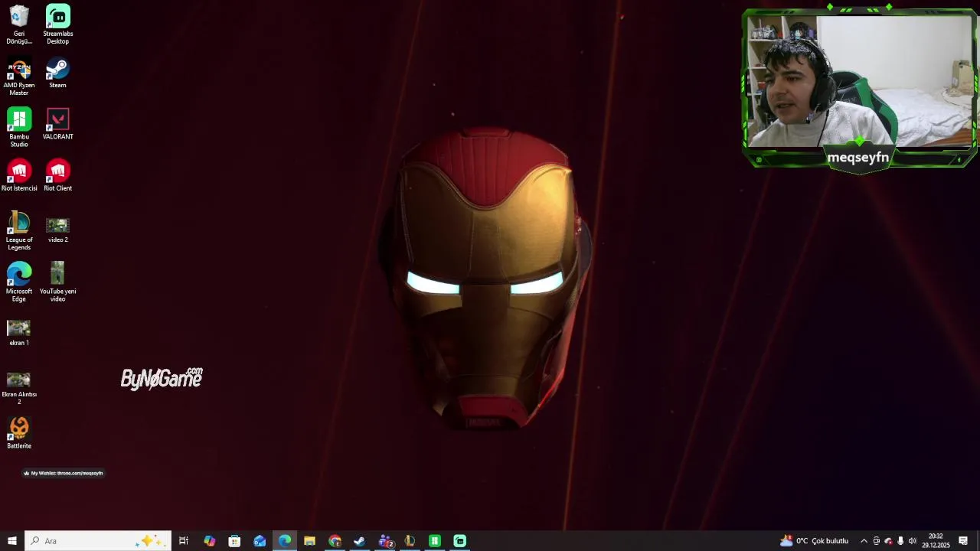
Task: Select the Geri Dönüşüm recycle bin icon
Action: tap(19, 24)
